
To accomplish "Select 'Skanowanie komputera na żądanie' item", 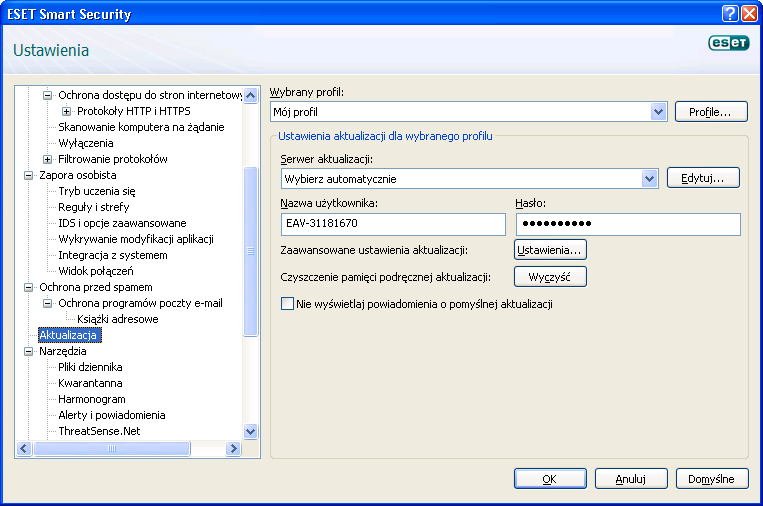I will click(141, 127).
